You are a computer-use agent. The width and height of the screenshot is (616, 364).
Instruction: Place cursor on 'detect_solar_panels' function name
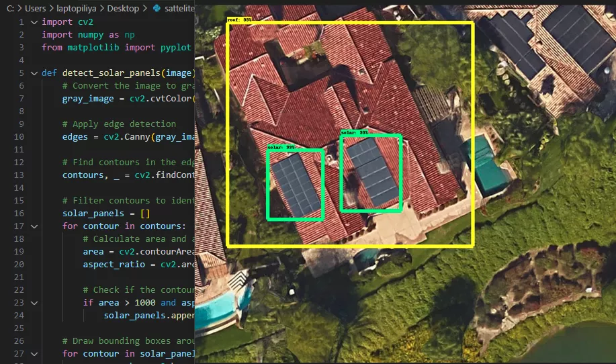tap(126, 73)
